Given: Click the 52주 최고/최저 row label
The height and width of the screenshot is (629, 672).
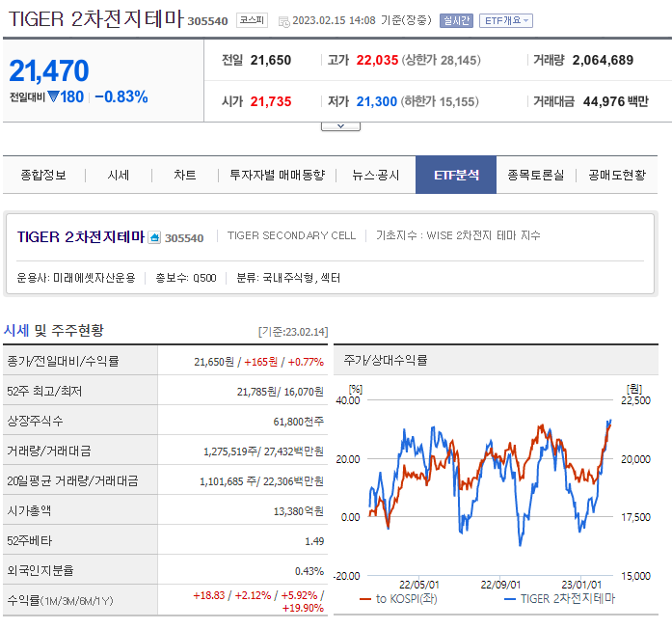Looking at the screenshot, I should coord(44,391).
